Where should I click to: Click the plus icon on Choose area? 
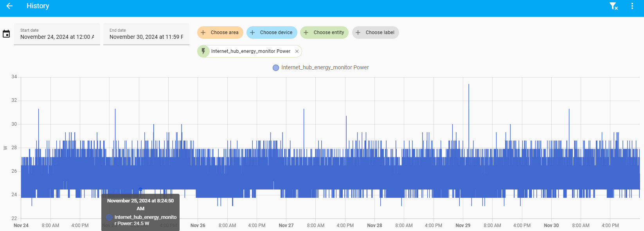[x=203, y=32]
